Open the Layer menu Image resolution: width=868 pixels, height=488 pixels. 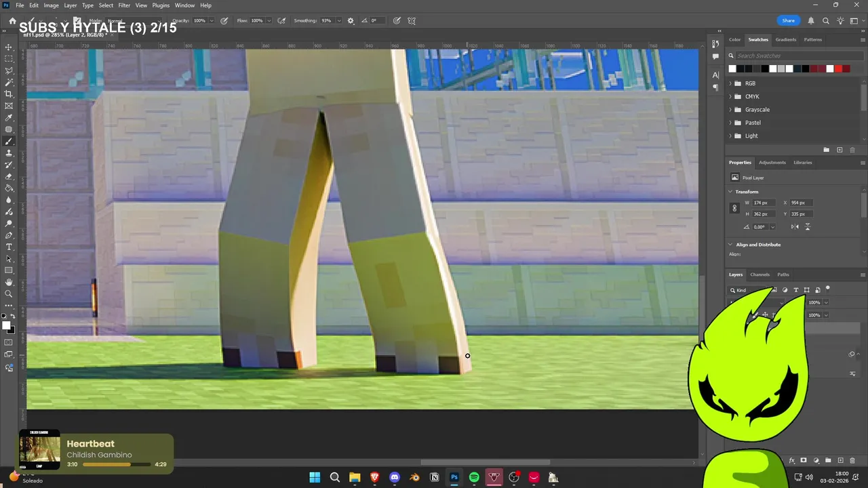[71, 5]
